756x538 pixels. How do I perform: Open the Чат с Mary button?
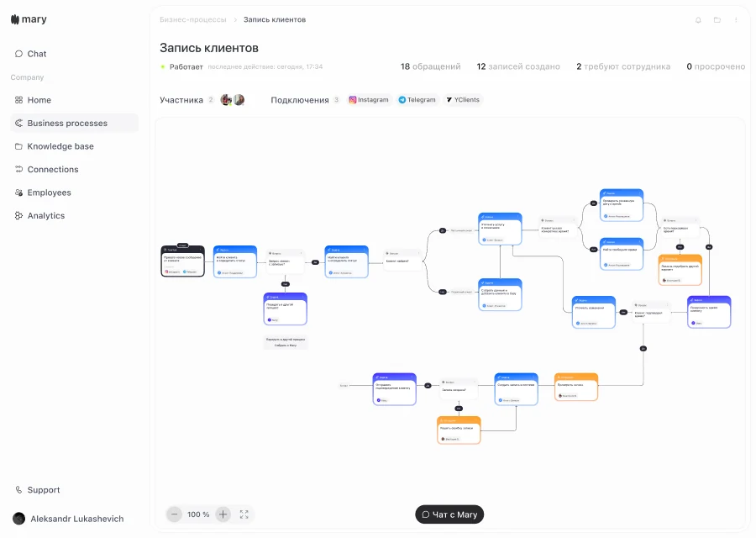tap(449, 514)
